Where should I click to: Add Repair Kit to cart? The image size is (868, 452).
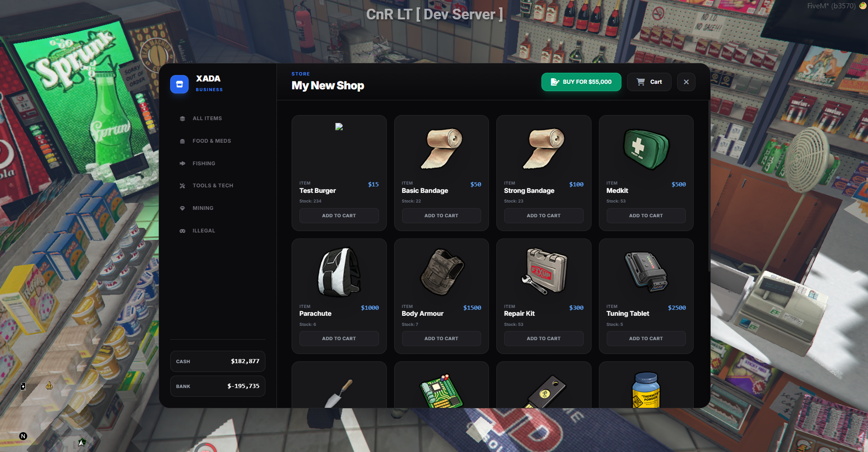[x=544, y=338]
